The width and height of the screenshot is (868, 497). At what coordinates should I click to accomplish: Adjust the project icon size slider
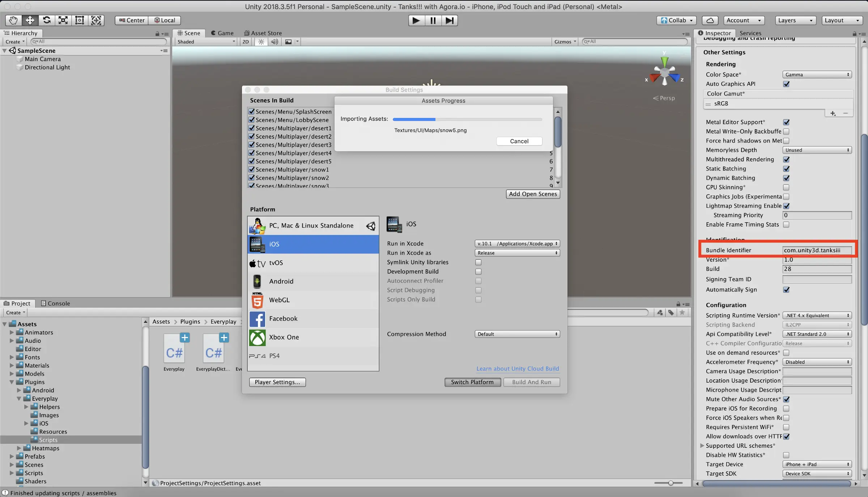coord(671,483)
